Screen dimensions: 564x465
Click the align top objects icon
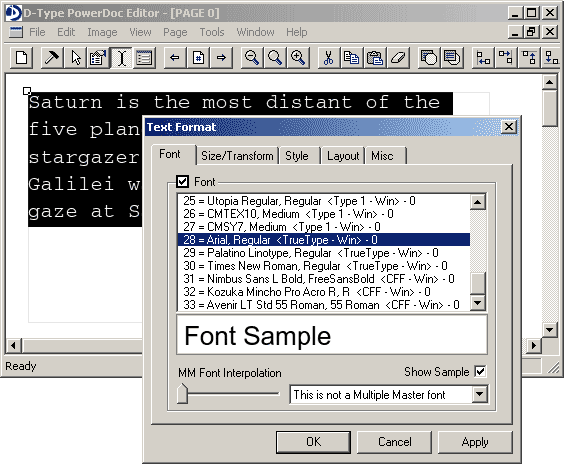(528, 58)
